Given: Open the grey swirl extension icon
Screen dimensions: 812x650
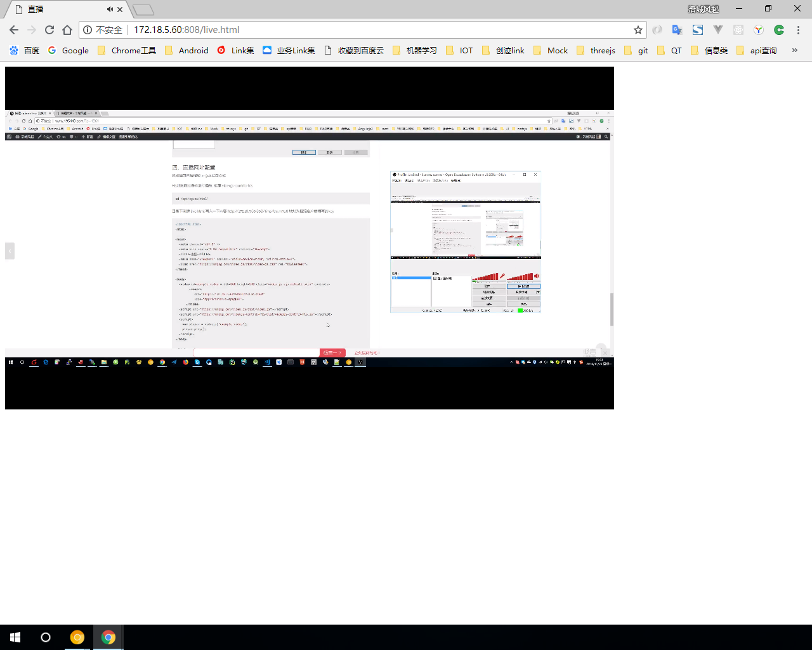Looking at the screenshot, I should pos(657,30).
